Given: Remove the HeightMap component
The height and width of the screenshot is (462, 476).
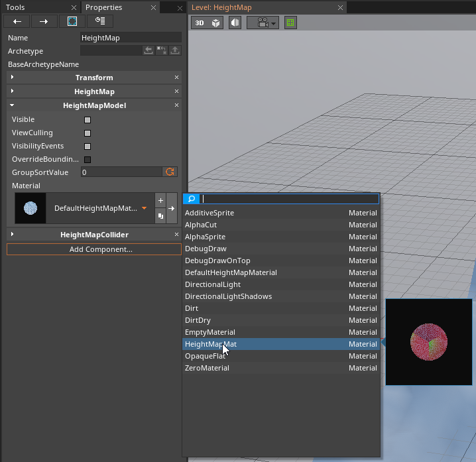Looking at the screenshot, I should coord(177,91).
